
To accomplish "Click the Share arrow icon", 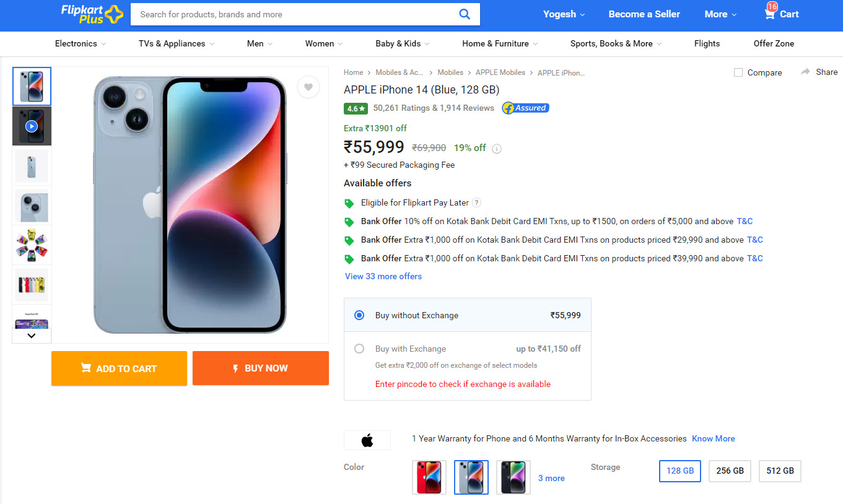I will pyautogui.click(x=805, y=72).
